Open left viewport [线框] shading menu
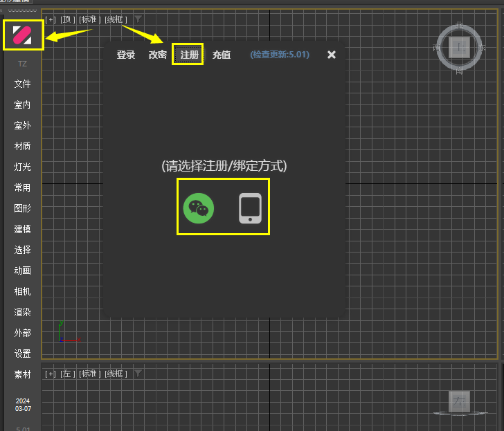Screen dimensions: 504x431 click(x=116, y=374)
